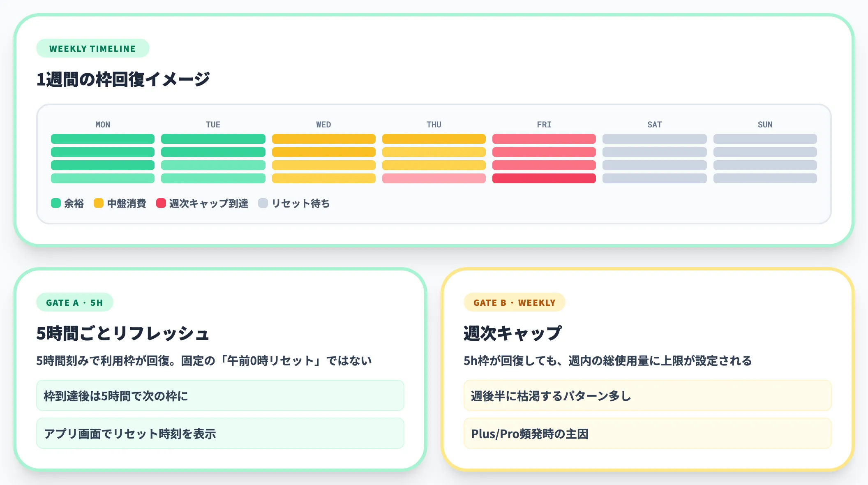
Task: Click the 余裕 legend label
Action: click(x=74, y=203)
